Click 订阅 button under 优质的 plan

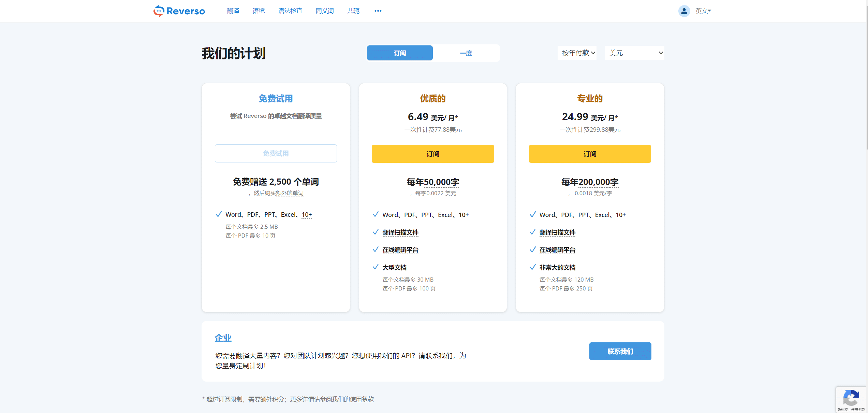(x=433, y=154)
